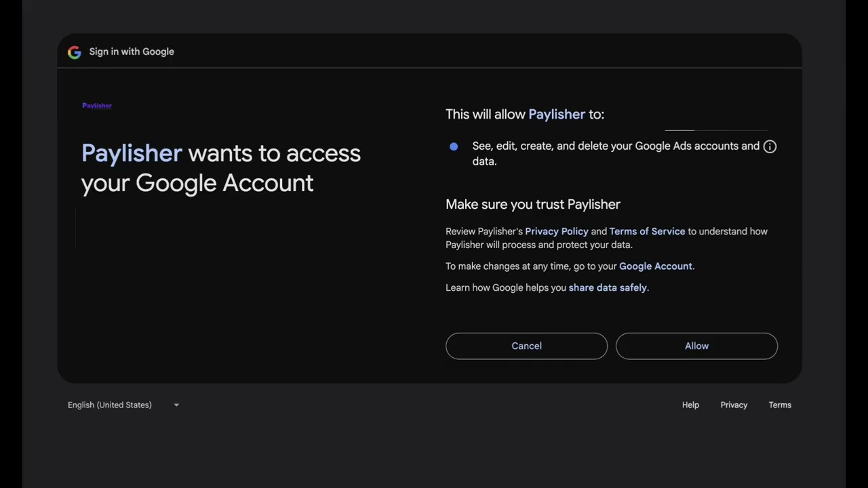This screenshot has height=488, width=868.
Task: Click the small Paylisher logo
Action: point(97,106)
